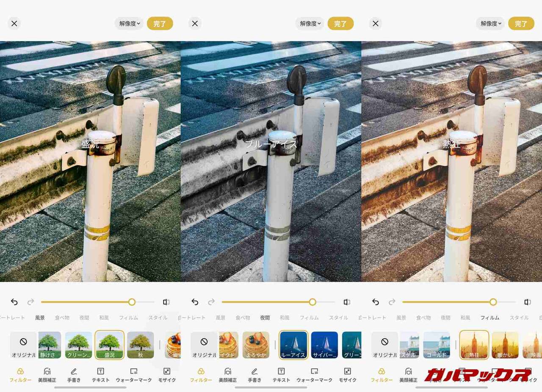Undo last edit in the left panel
The height and width of the screenshot is (392, 542).
click(14, 302)
